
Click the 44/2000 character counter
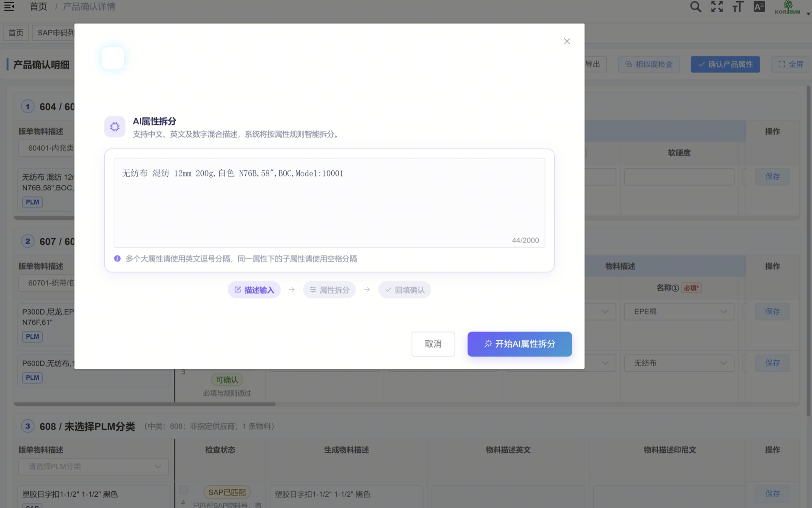[525, 240]
